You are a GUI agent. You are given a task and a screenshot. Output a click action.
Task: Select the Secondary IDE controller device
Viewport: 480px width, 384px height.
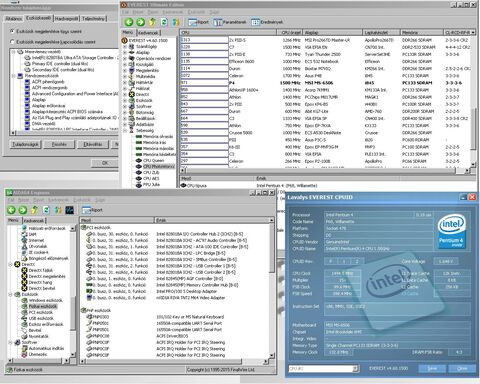pos(63,70)
